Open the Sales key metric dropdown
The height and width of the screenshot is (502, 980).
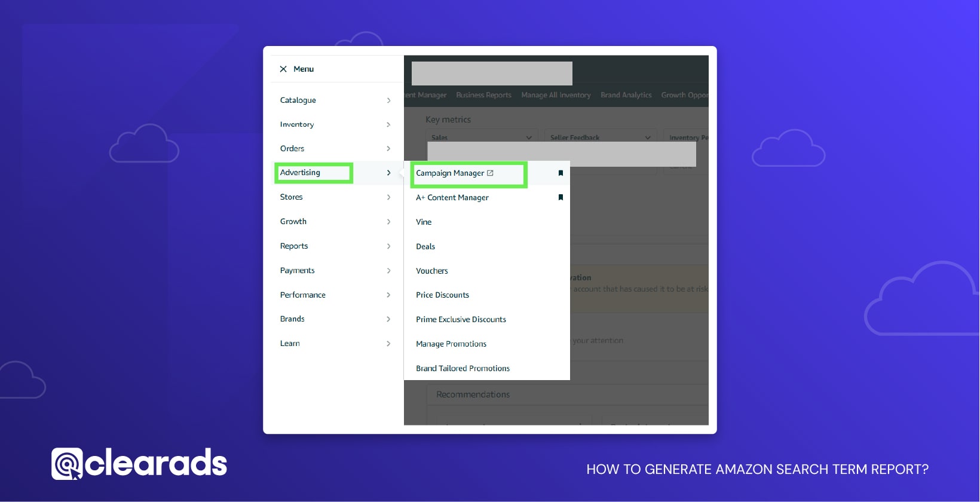coord(482,137)
